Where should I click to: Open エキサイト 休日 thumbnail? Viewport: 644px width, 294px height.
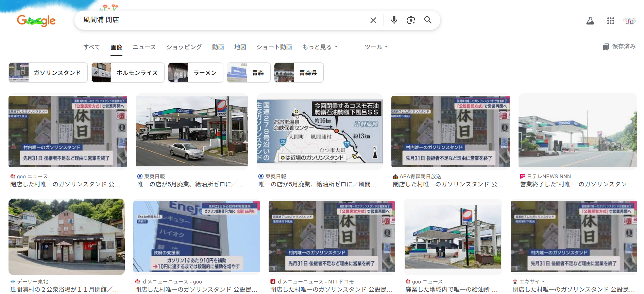[574, 237]
